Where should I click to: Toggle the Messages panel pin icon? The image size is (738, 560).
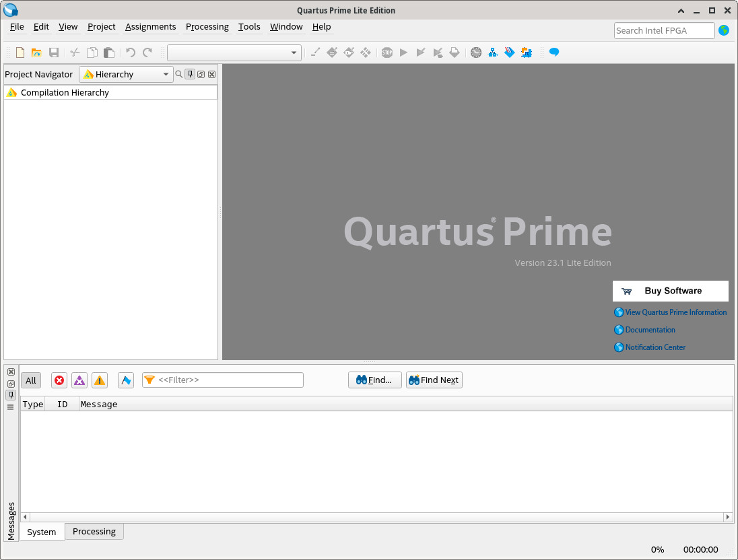tap(11, 395)
